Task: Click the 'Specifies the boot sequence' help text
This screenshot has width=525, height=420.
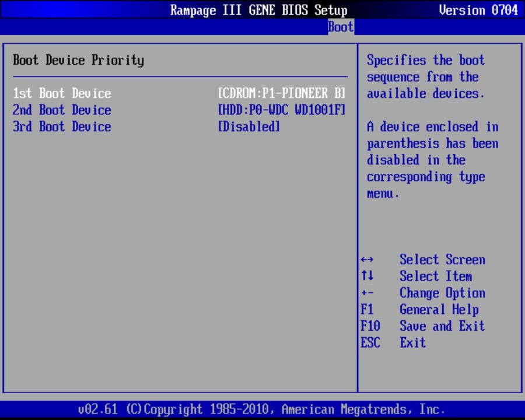Action: (426, 76)
